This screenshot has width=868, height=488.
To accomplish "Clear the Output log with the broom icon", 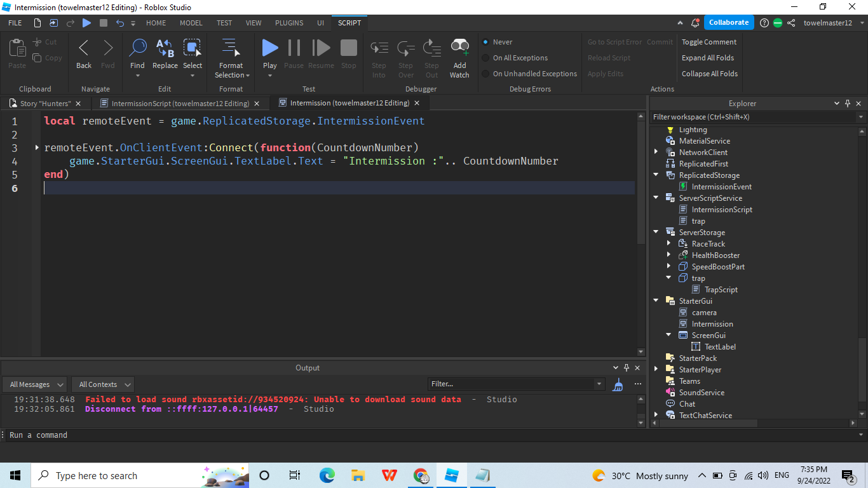I will 617,384.
